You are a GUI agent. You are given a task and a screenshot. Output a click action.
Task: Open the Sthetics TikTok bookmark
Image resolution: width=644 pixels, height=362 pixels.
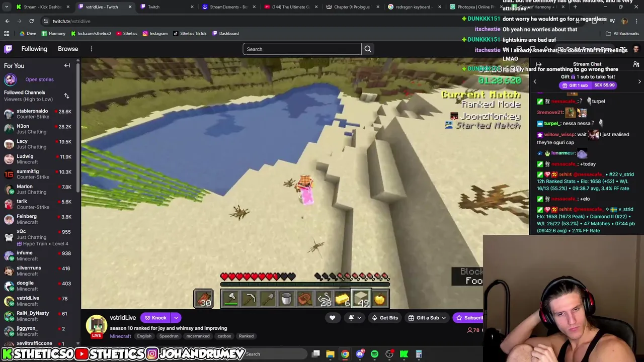tap(190, 33)
